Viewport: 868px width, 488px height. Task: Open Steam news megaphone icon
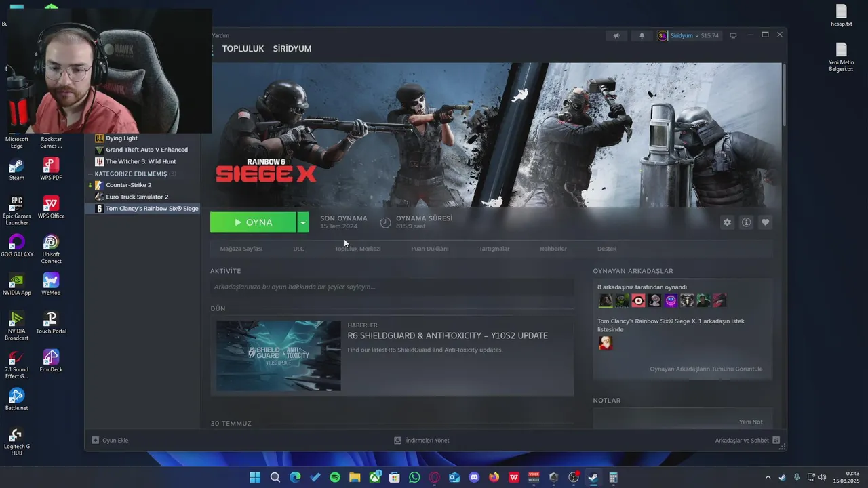click(616, 35)
